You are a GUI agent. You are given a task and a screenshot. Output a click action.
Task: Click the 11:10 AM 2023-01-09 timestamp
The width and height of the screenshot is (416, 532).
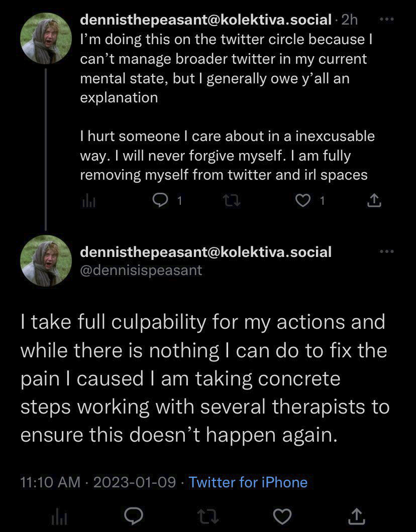[98, 482]
